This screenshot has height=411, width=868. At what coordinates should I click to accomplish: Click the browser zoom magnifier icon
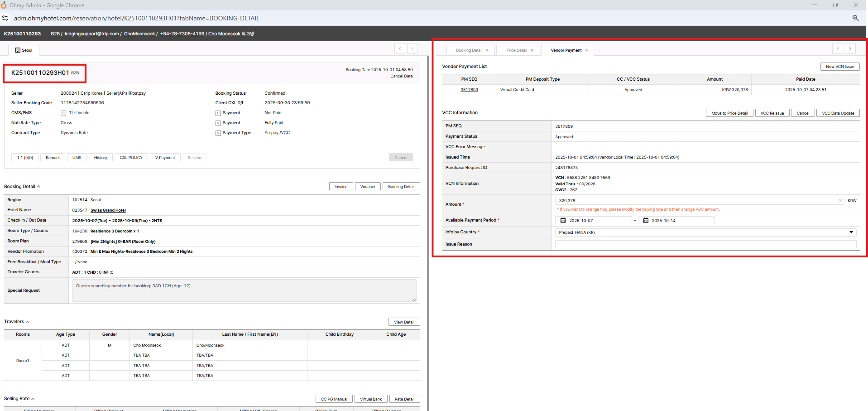(855, 18)
